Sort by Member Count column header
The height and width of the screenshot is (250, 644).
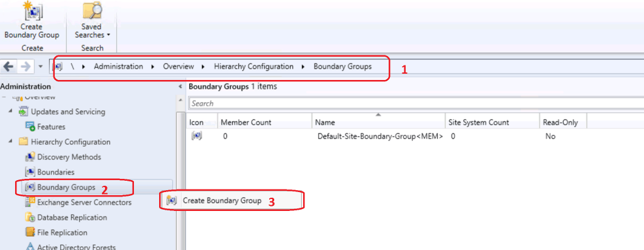(265, 122)
